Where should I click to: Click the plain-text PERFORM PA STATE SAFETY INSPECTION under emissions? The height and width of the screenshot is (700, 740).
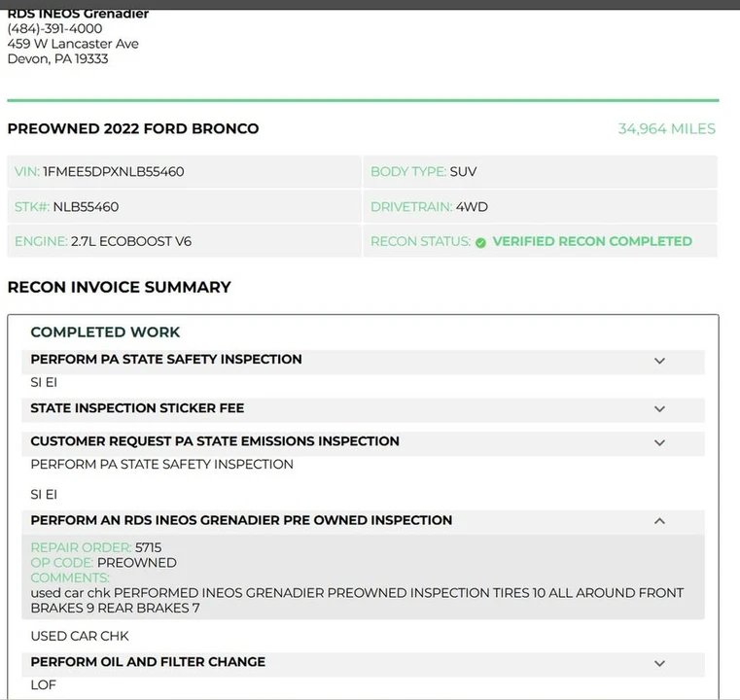pos(161,465)
